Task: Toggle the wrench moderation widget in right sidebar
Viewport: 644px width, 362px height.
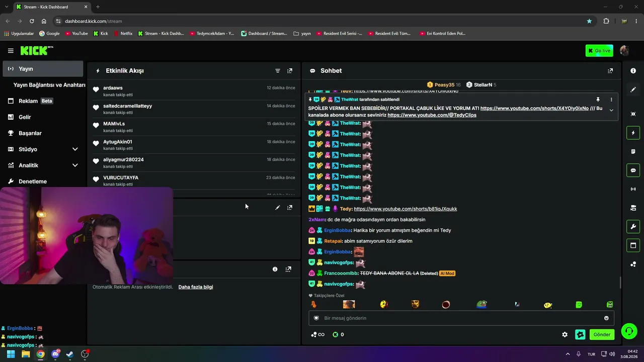Action: 633,227
